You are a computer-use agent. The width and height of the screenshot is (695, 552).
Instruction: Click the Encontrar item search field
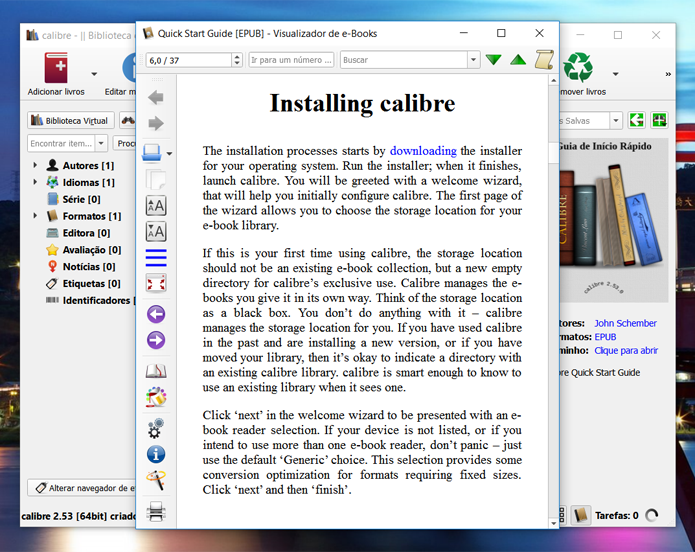(x=62, y=143)
